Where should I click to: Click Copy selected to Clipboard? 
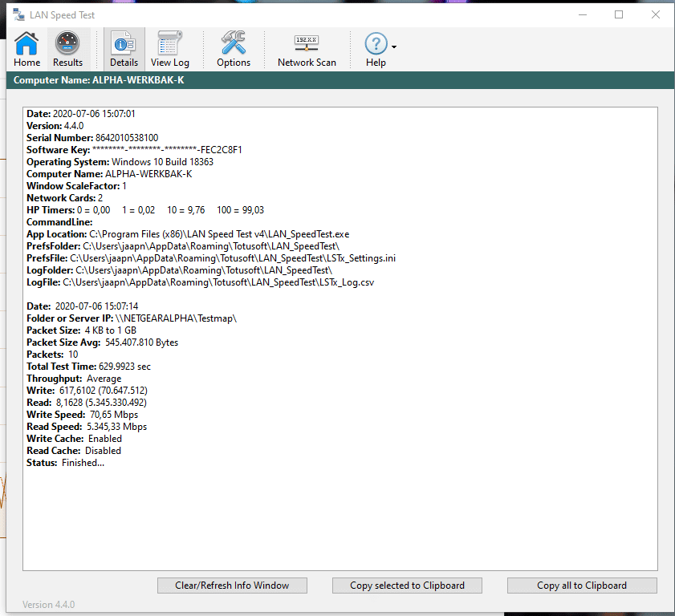(x=407, y=586)
